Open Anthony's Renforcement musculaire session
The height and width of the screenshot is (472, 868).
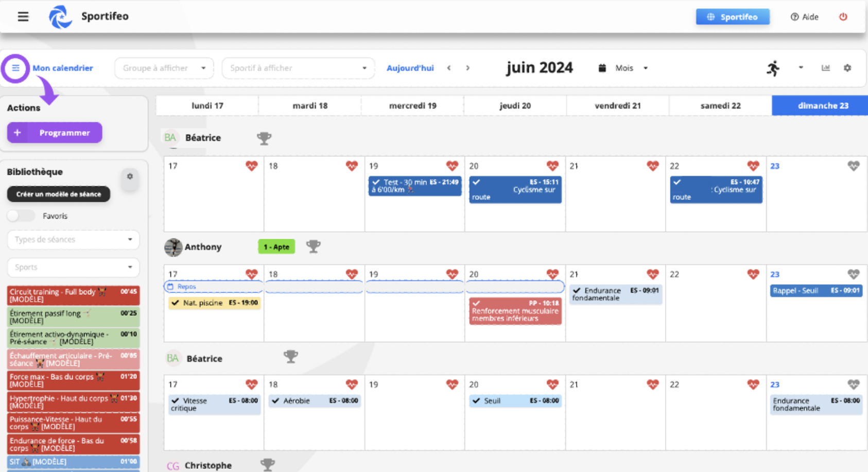[515, 311]
